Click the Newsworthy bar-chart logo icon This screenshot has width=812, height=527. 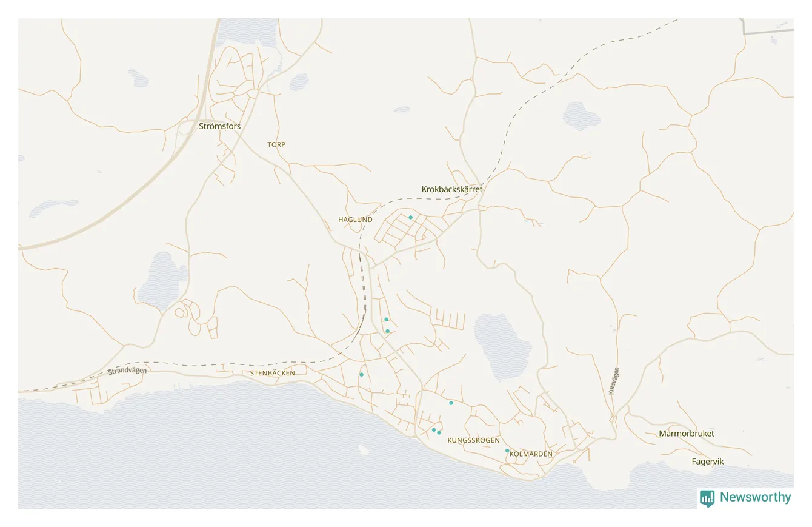(x=707, y=498)
